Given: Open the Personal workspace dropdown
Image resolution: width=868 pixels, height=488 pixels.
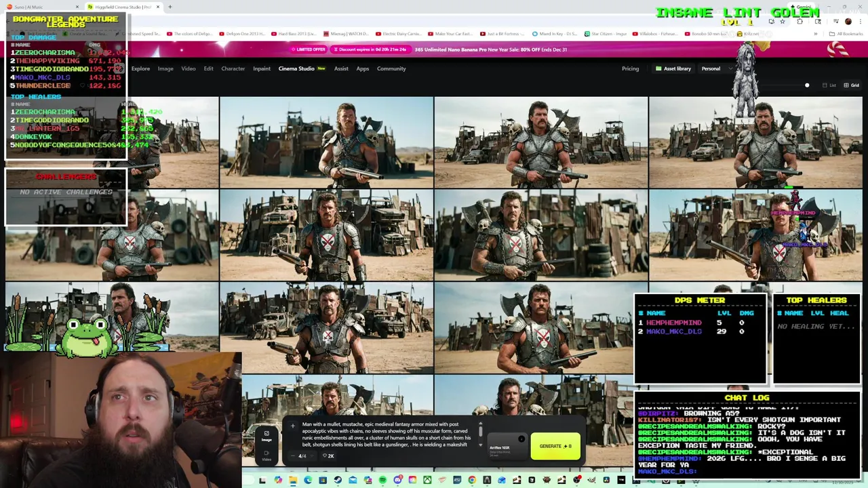Looking at the screenshot, I should click(717, 68).
